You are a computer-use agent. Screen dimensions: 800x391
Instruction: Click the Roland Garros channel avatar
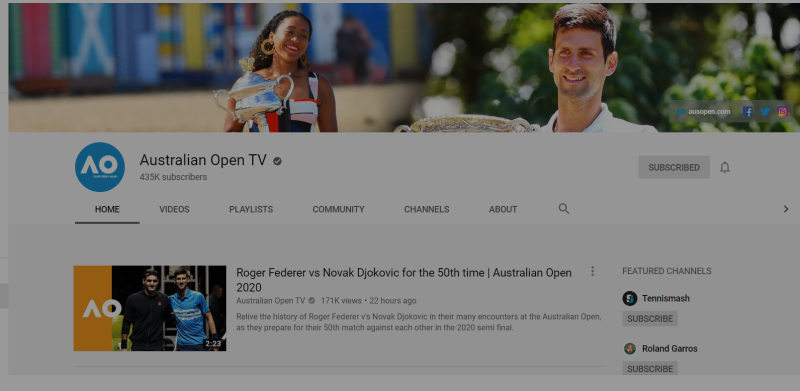[630, 349]
